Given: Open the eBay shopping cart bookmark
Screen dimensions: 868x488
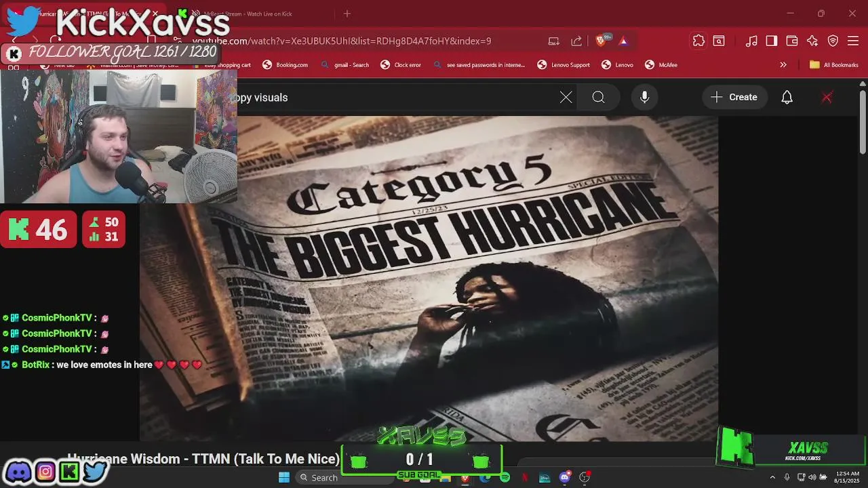Looking at the screenshot, I should click(x=220, y=65).
